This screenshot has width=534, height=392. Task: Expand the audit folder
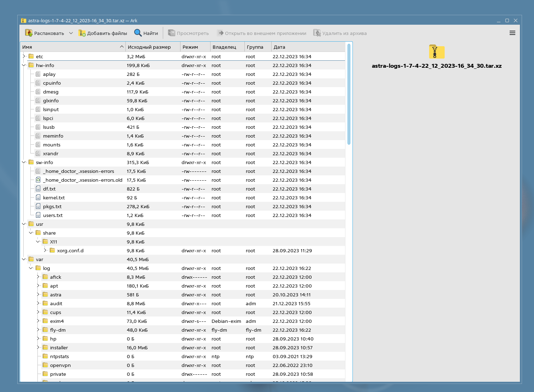point(38,303)
